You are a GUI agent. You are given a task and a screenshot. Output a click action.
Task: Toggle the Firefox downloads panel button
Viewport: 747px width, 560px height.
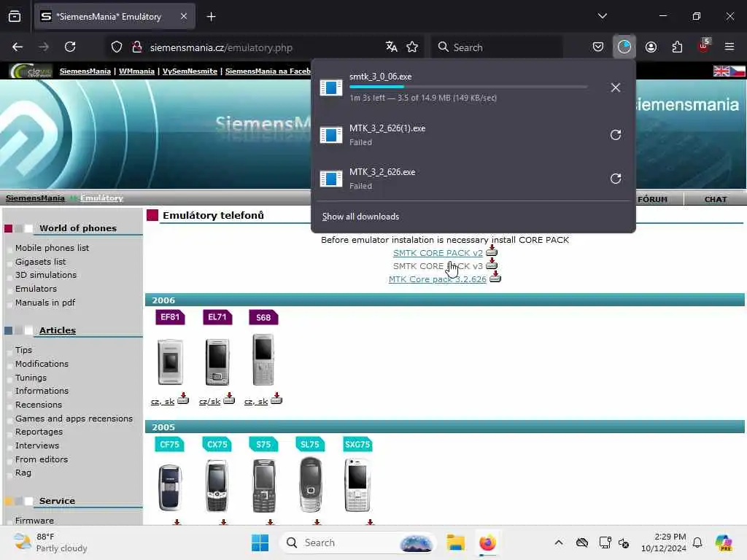point(624,47)
